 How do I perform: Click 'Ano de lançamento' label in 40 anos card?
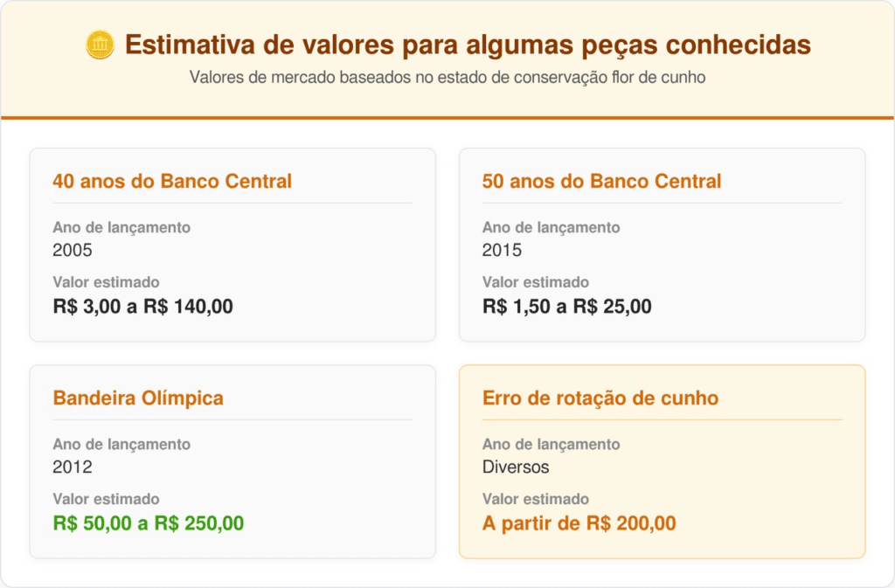121,228
